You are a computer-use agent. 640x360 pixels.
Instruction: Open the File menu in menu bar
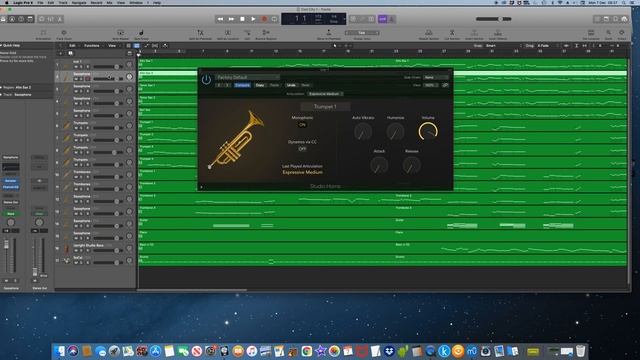pyautogui.click(x=40, y=2)
